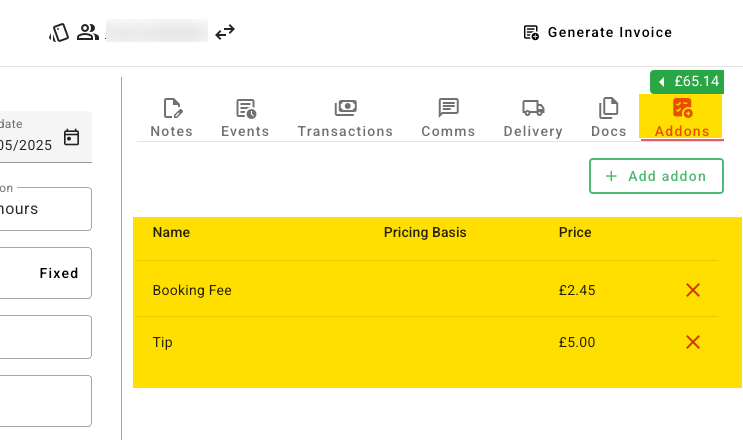Go to the Transactions tab
Image resolution: width=743 pixels, height=440 pixels.
345,118
